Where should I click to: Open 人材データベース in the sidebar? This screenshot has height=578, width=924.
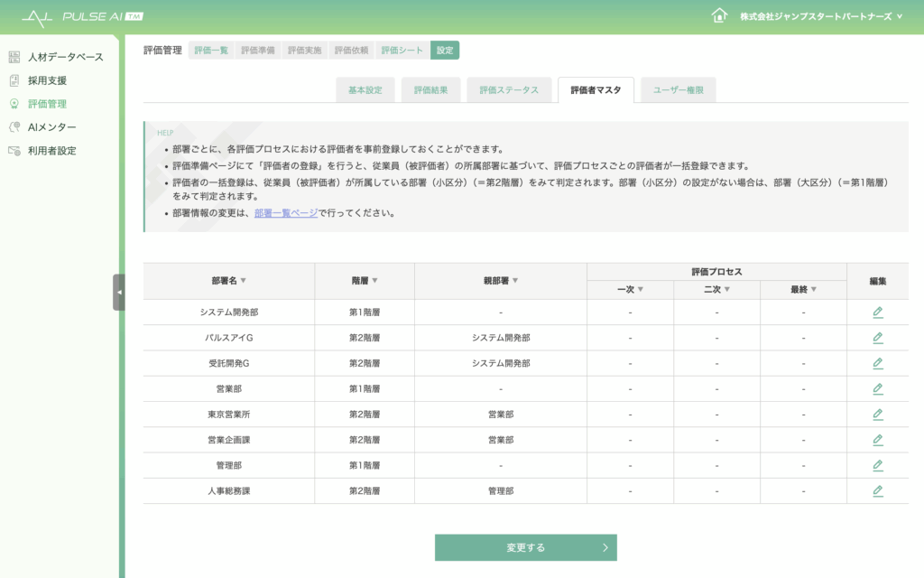[x=65, y=57]
